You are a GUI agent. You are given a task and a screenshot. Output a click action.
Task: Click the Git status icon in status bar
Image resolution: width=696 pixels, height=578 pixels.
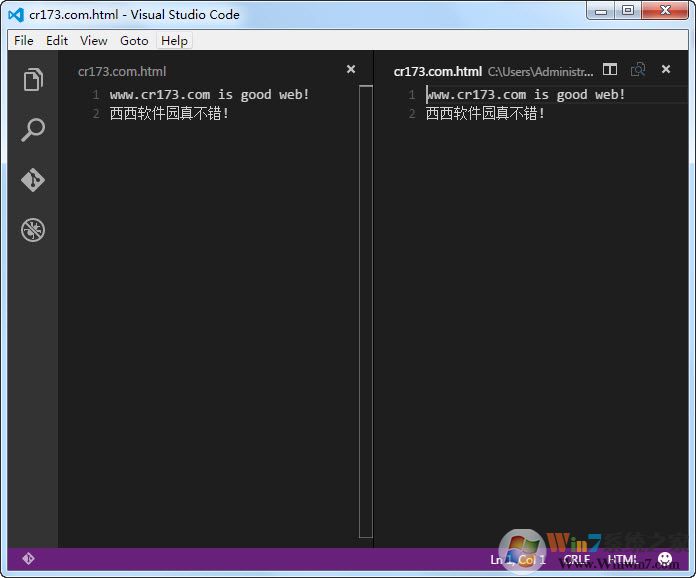pyautogui.click(x=28, y=558)
